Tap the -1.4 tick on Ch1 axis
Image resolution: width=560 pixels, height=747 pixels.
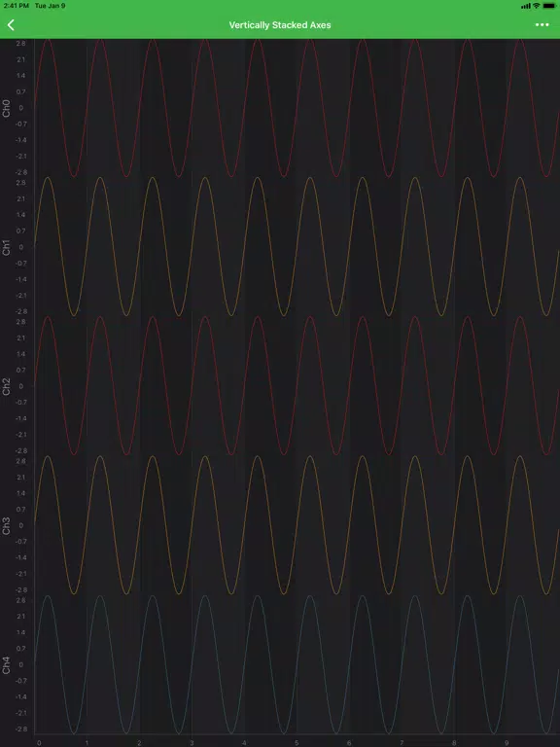click(x=21, y=280)
